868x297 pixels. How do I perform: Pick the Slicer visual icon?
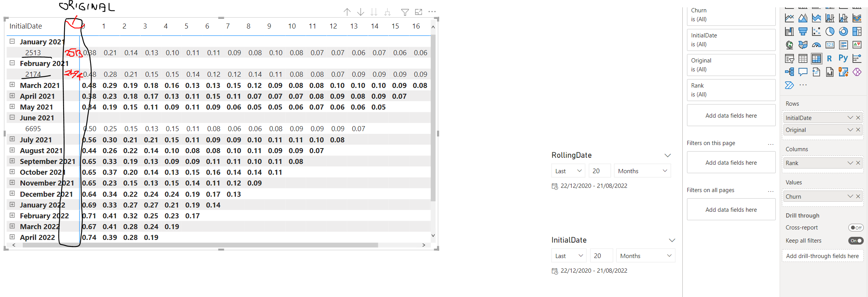point(790,59)
